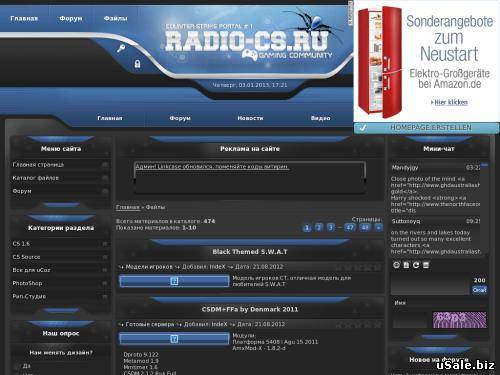Click Hier klicken in the Amazon ad

(451, 102)
